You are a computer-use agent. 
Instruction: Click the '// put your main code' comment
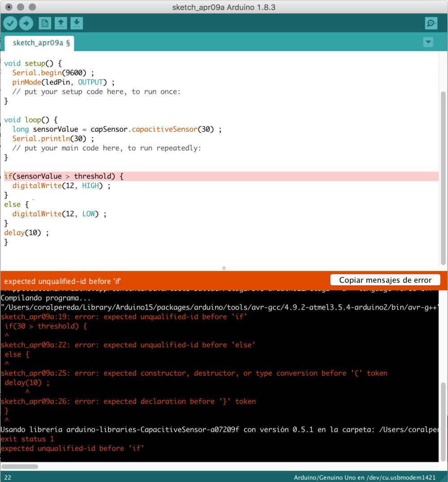pyautogui.click(x=106, y=148)
